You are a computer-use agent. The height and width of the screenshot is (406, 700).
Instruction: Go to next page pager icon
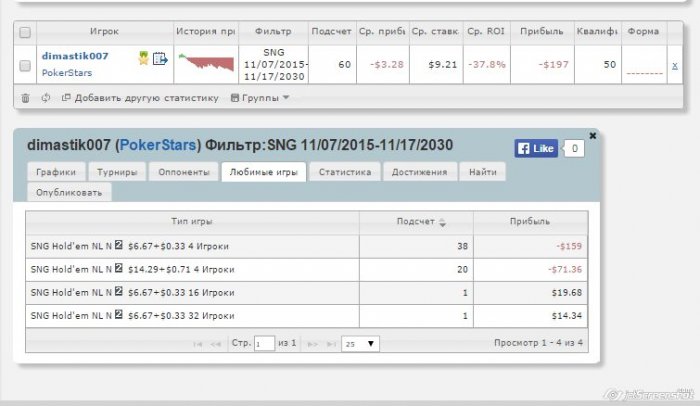[x=313, y=344]
